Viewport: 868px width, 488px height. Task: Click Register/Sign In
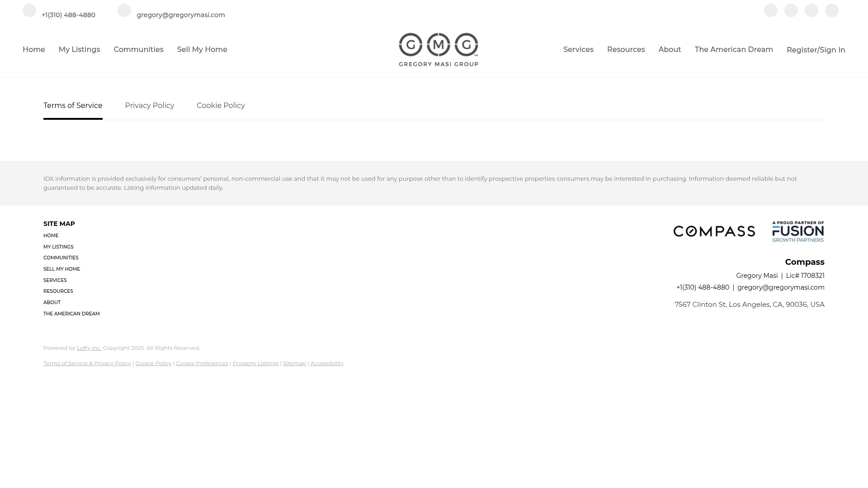[x=816, y=50]
